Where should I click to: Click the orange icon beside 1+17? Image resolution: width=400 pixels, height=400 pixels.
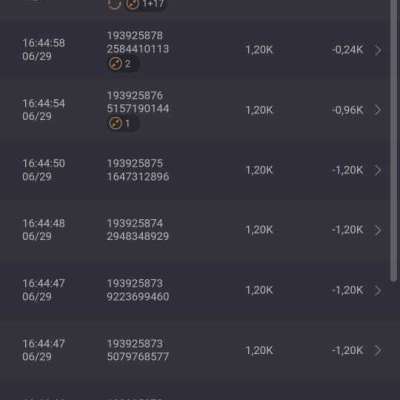coord(132,4)
